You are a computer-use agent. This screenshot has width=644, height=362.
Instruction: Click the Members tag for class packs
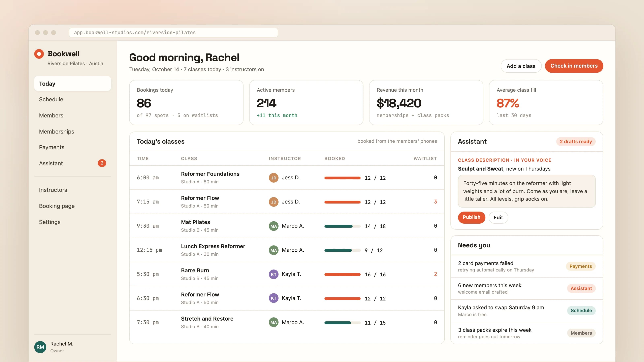[x=581, y=333]
